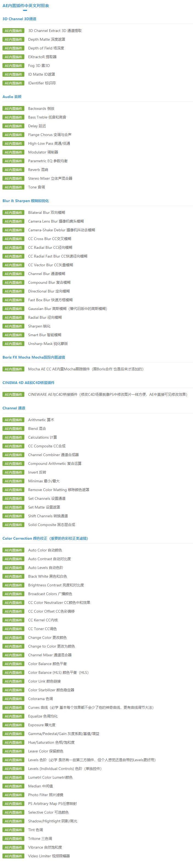Select 'Sharpen 锐化' entry
Viewport: 193px width, 868px height.
coord(39,326)
